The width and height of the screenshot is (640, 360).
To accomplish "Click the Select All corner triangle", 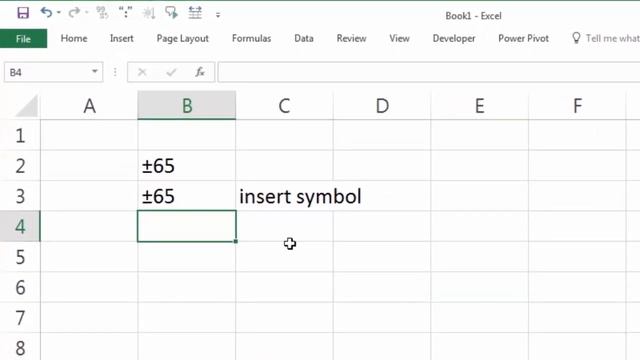I will click(x=27, y=106).
